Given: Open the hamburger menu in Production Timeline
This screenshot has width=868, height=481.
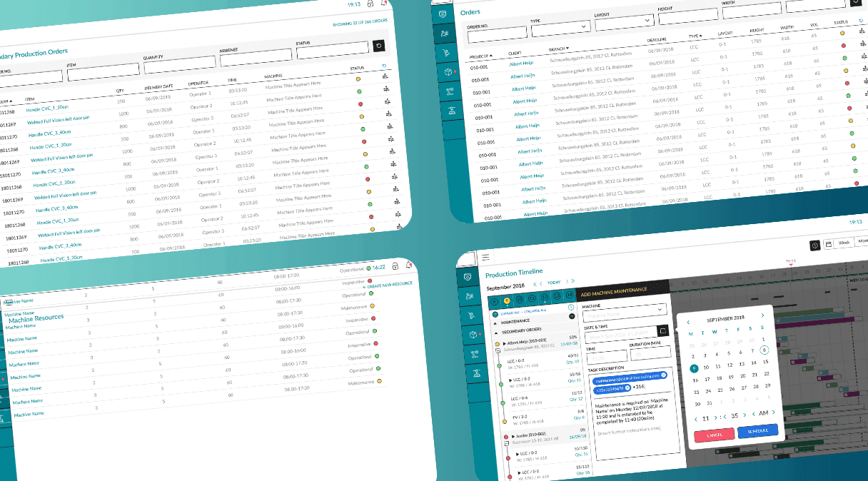Looking at the screenshot, I should 485,257.
